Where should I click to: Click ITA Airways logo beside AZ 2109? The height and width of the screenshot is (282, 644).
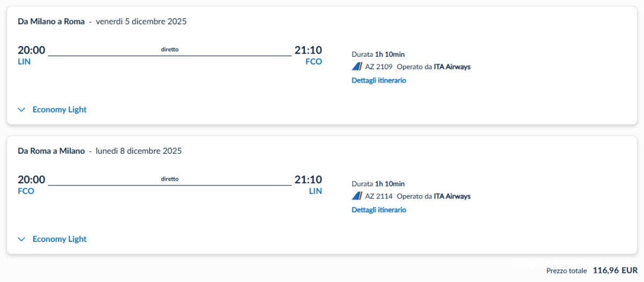click(x=357, y=67)
